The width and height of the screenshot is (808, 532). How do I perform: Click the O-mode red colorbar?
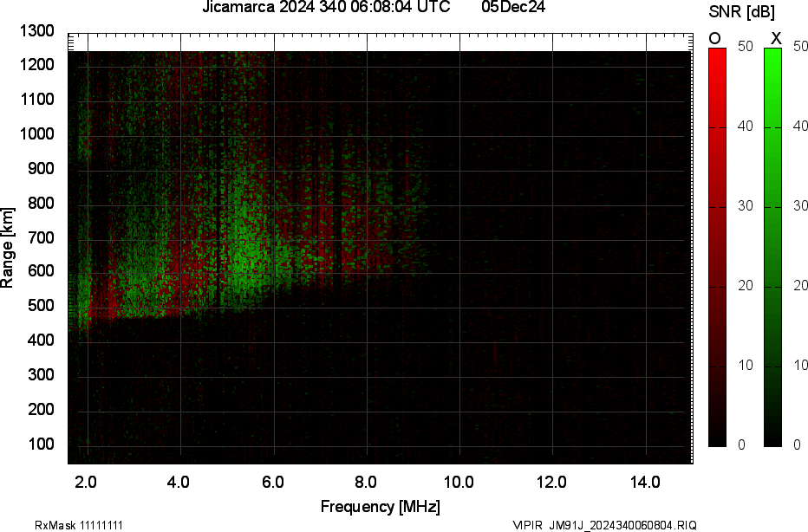[716, 243]
